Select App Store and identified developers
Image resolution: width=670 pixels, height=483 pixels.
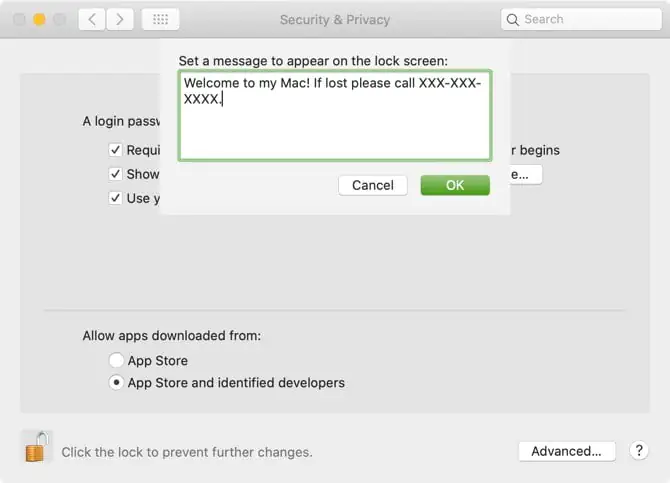click(117, 383)
